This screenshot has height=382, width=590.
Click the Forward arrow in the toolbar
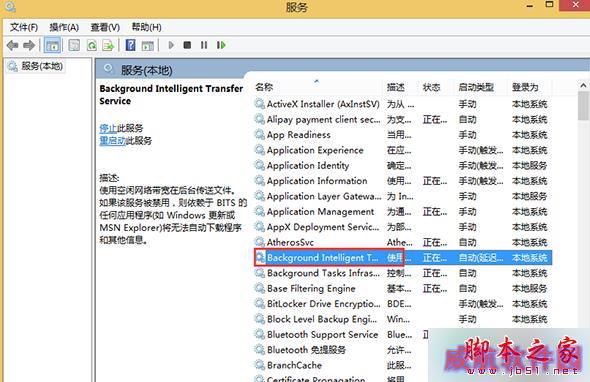coord(29,46)
